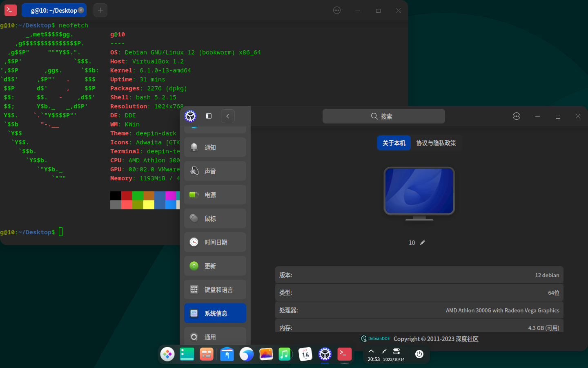Select the g@10: ~/Desktop terminal tab

pos(54,10)
